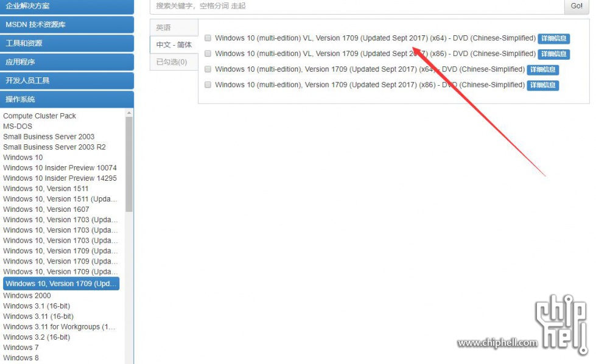Show 详细信息 for the non-VL x64 DVD row
Viewport: 596px width, 364px height.
click(x=543, y=69)
